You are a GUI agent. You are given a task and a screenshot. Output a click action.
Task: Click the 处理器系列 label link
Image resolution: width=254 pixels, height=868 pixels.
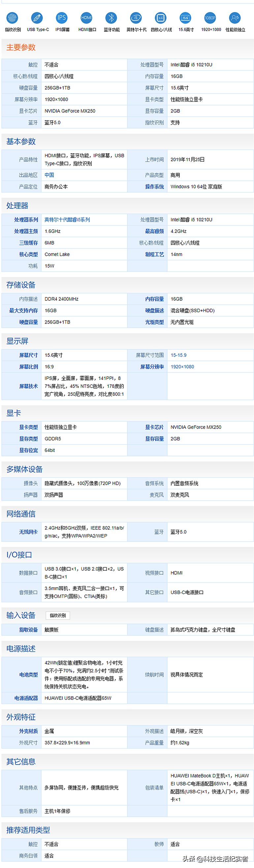coord(26,220)
